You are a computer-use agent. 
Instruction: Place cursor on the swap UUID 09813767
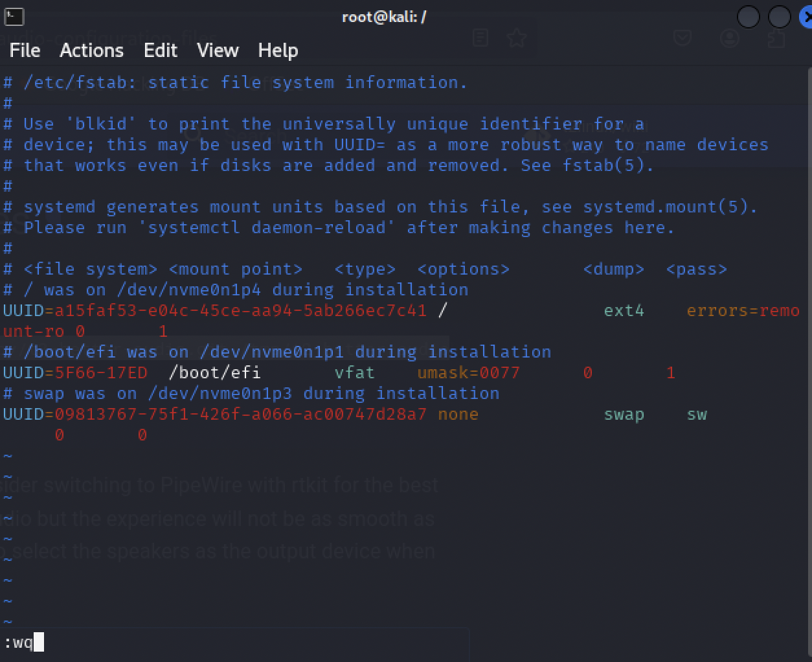(x=240, y=415)
